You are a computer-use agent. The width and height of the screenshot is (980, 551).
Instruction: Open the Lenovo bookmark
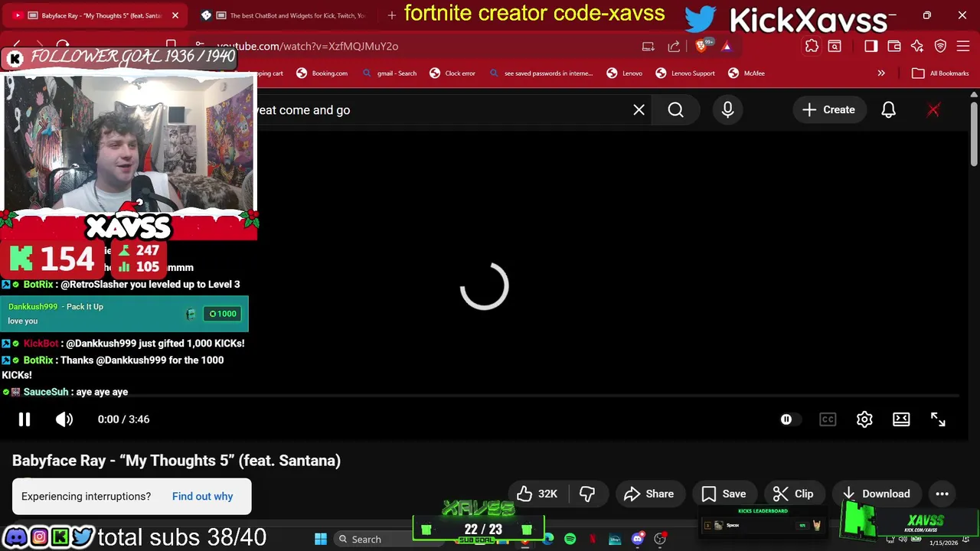pos(625,73)
